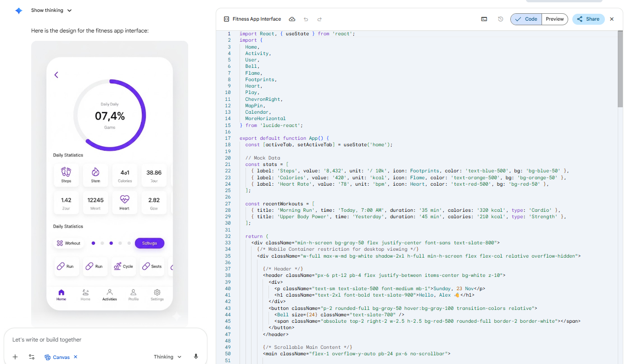Viewport: 626px width, 364px height.
Task: Open the Thinking model dropdown
Action: pyautogui.click(x=168, y=357)
